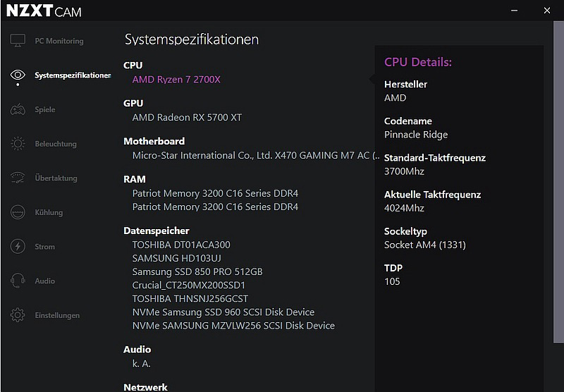Select Samsung SSD 850 PRO 512GB
The width and height of the screenshot is (564, 392).
pyautogui.click(x=197, y=272)
